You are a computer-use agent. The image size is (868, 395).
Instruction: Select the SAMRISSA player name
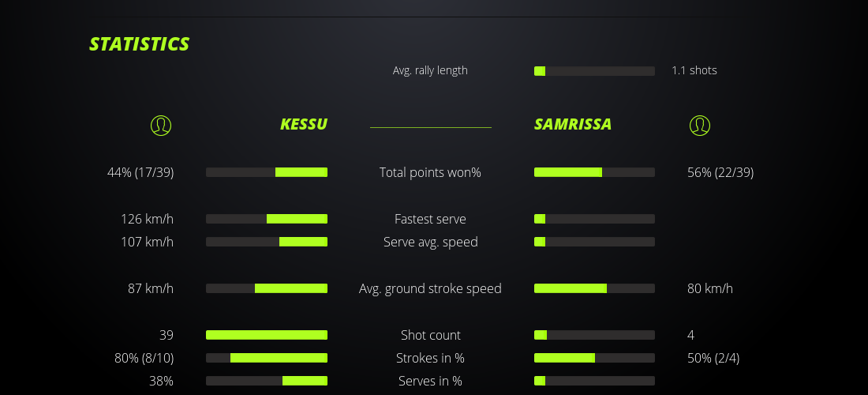click(573, 124)
